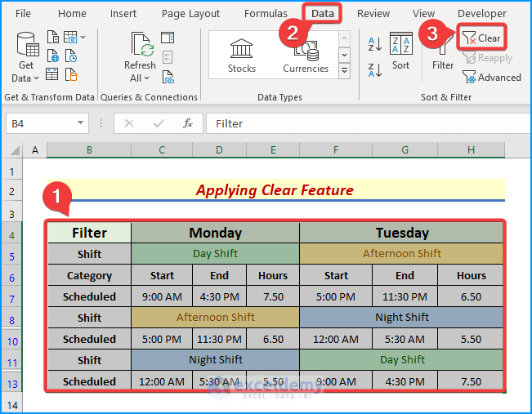
Task: Open the Get Data menu
Action: [26, 58]
